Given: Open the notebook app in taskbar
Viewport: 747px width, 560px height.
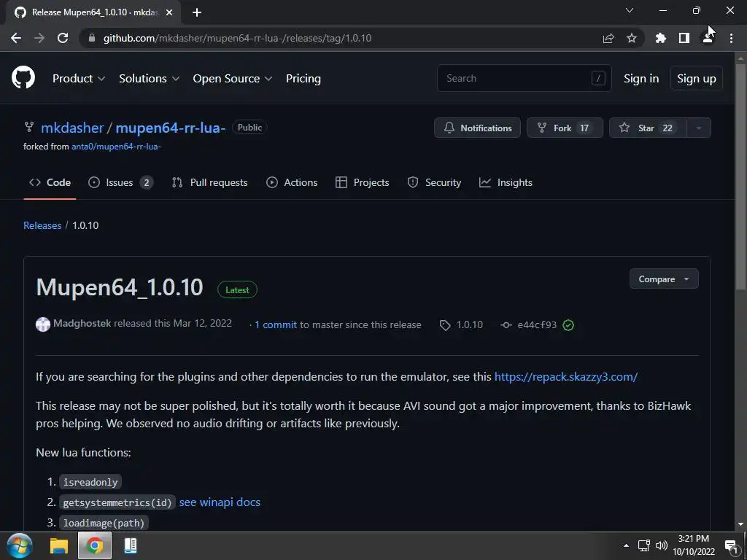Looking at the screenshot, I should click(x=131, y=545).
